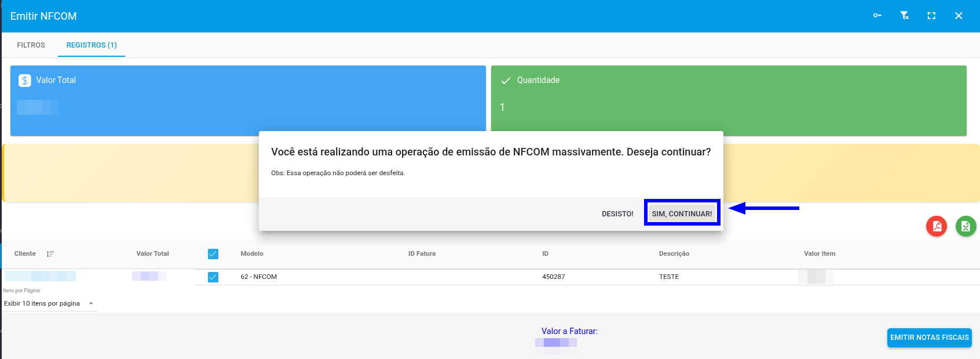Click the Modelo column header
Viewport: 980px width, 359px height.
coord(252,253)
